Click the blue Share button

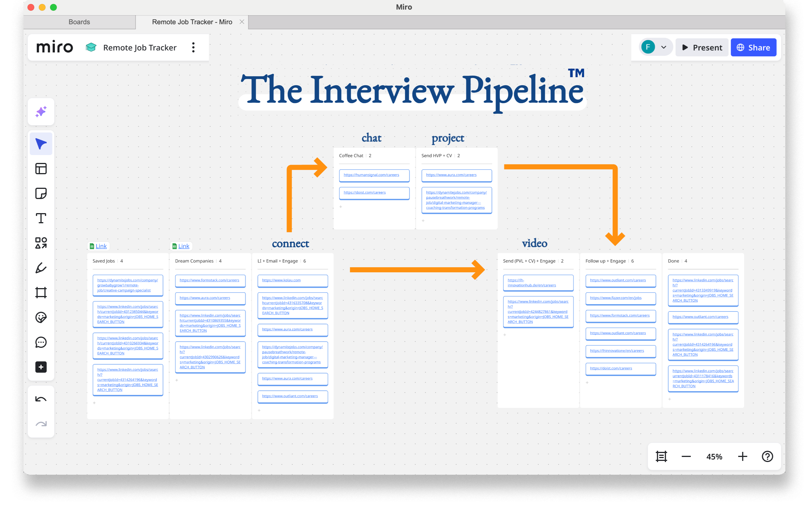point(753,48)
